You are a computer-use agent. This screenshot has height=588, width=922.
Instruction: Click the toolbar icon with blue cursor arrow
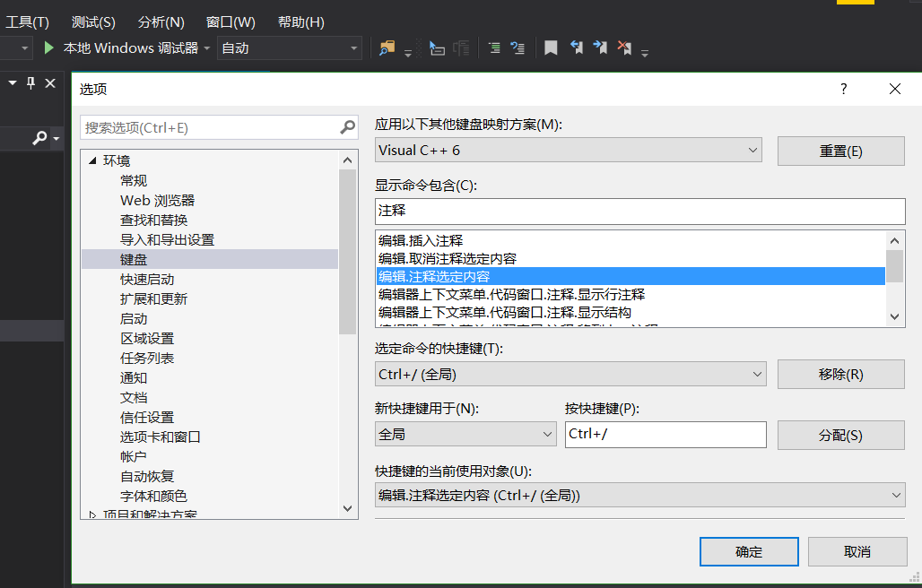[x=437, y=48]
